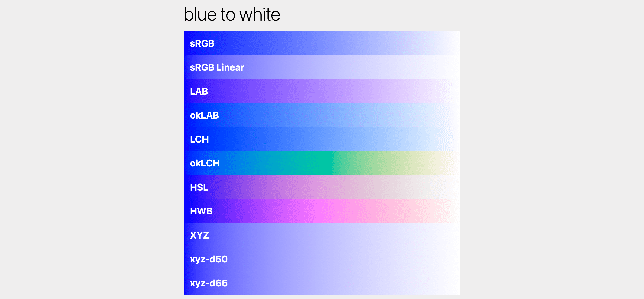Select the okLAB gradient strip
This screenshot has height=299, width=644.
point(322,115)
